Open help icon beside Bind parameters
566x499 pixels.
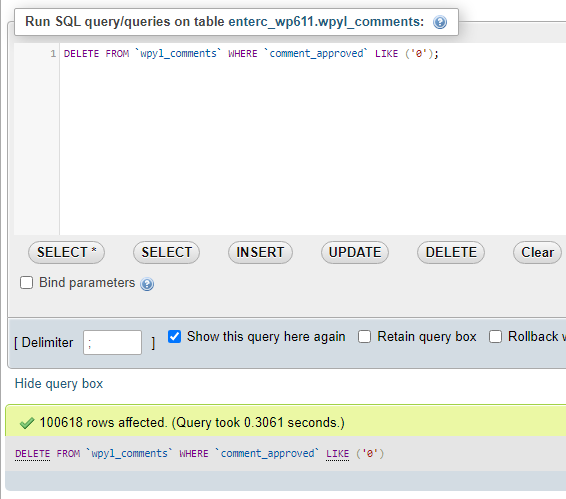[x=147, y=284]
